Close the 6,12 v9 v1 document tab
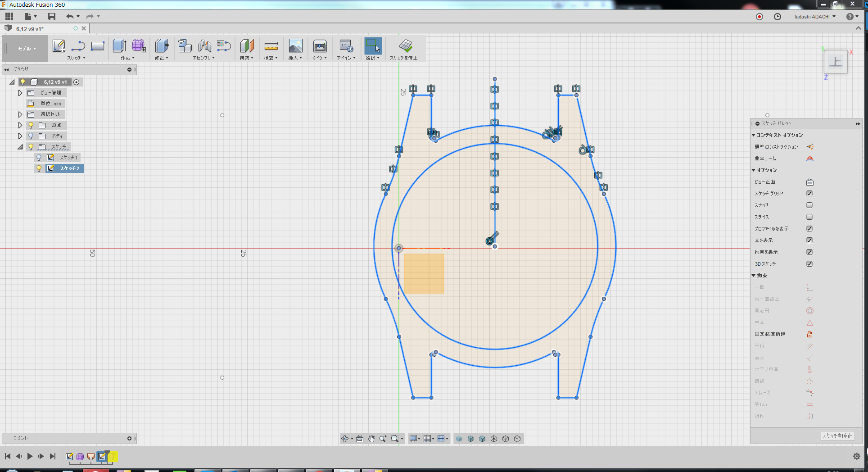 point(84,28)
